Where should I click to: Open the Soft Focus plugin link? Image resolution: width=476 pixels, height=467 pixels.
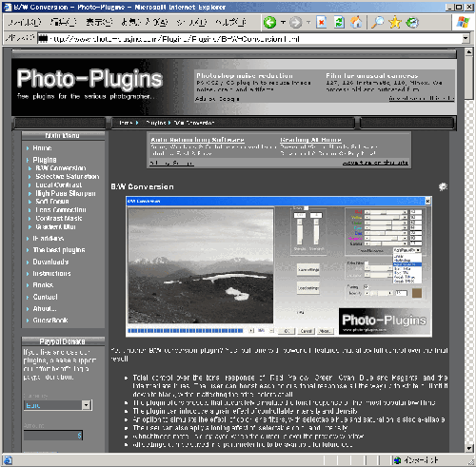(52, 202)
